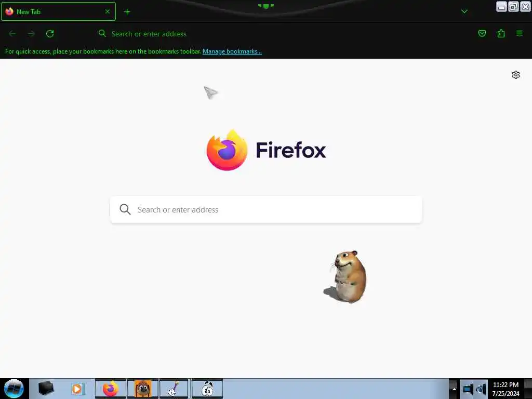
Task: Open the Save to Pocket button
Action: click(x=482, y=33)
